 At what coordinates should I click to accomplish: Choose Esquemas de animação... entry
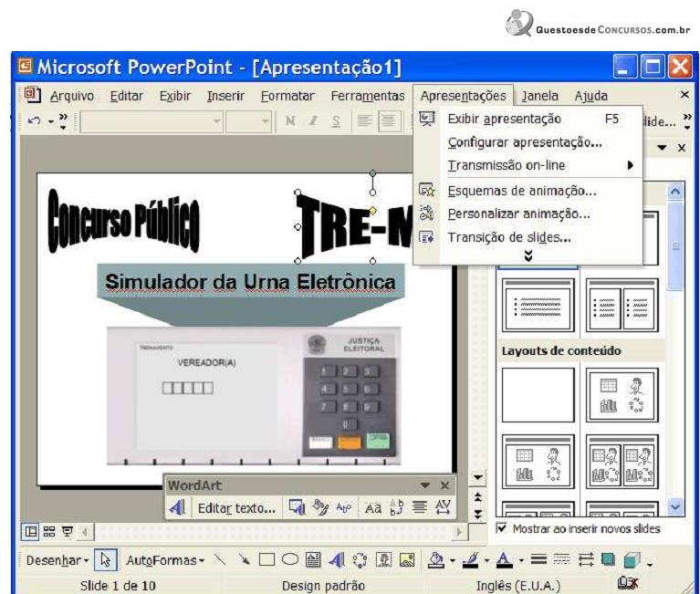pos(528,191)
